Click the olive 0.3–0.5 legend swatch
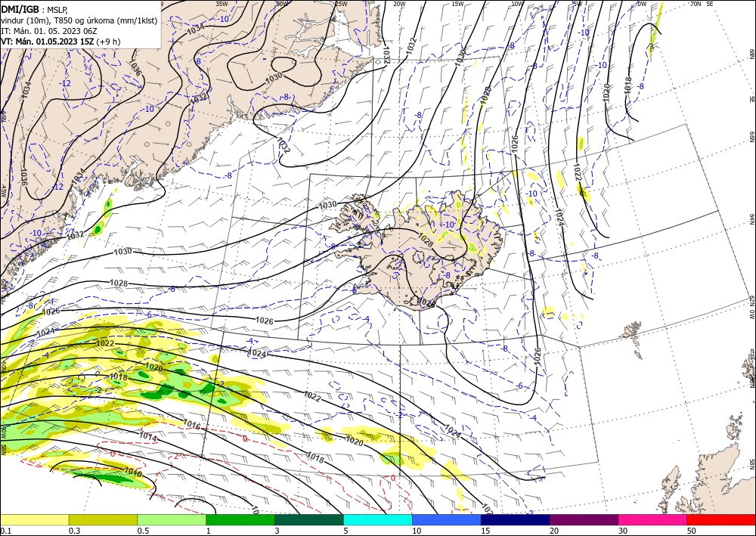The height and width of the screenshot is (536, 756). (x=103, y=519)
